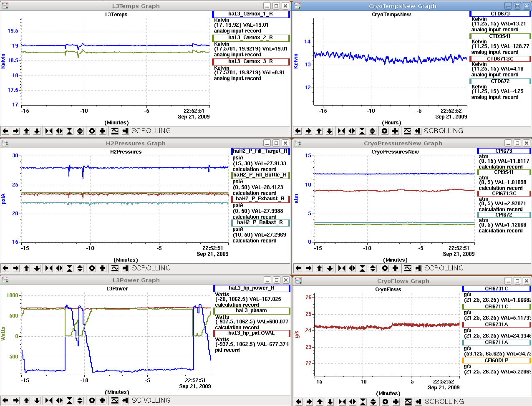Image resolution: width=532 pixels, height=406 pixels.
Task: Select haL3_Cernox_3_R legend curve
Action: point(251,61)
